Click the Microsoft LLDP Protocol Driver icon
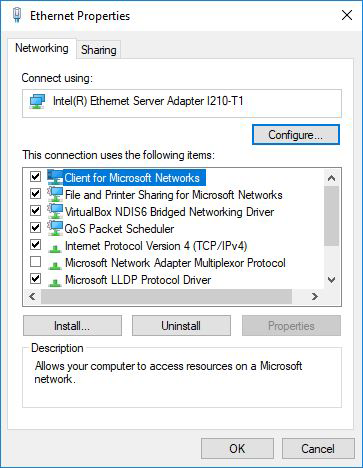363x468 pixels. (55, 282)
